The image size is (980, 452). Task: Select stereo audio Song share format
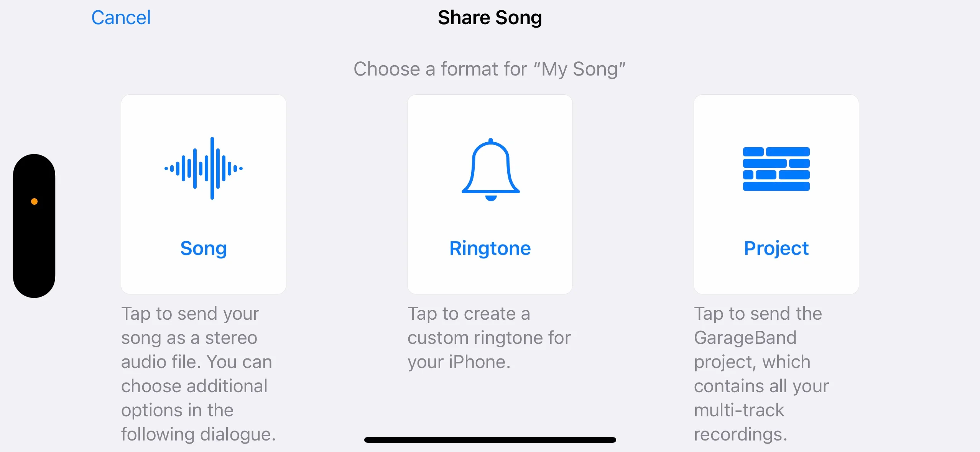(x=203, y=193)
